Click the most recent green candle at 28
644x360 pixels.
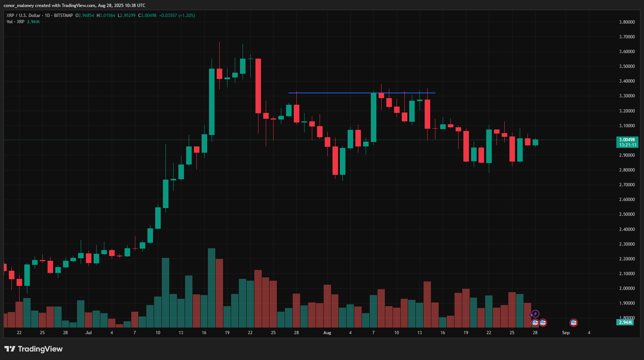[535, 142]
